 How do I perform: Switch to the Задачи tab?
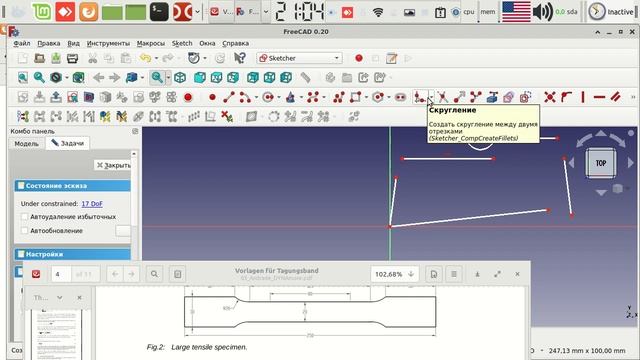point(67,143)
